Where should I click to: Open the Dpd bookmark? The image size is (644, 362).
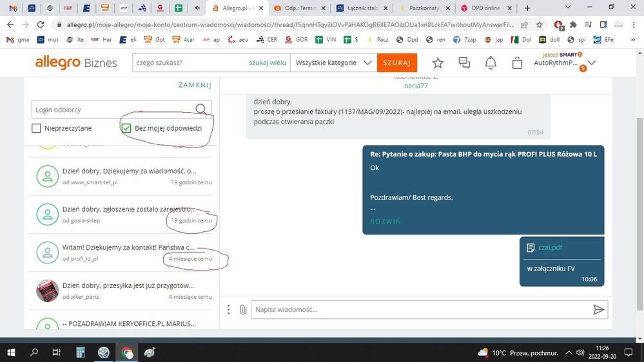pos(407,39)
